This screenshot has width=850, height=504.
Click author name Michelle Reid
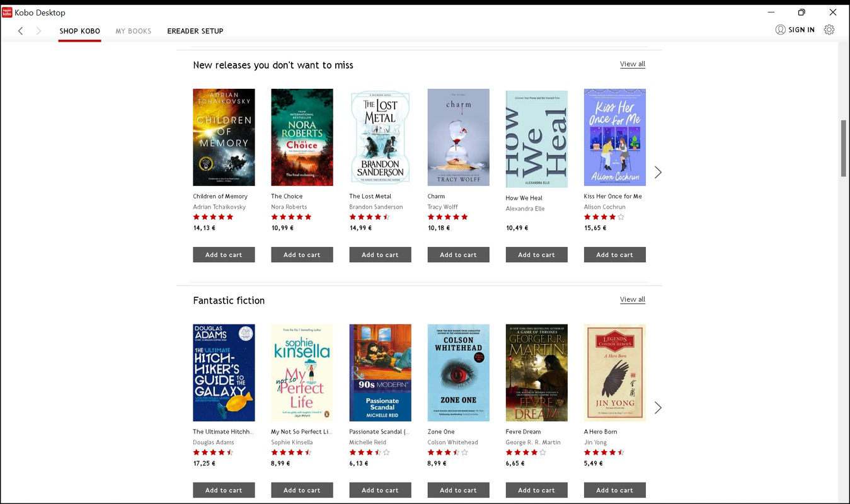pyautogui.click(x=367, y=442)
